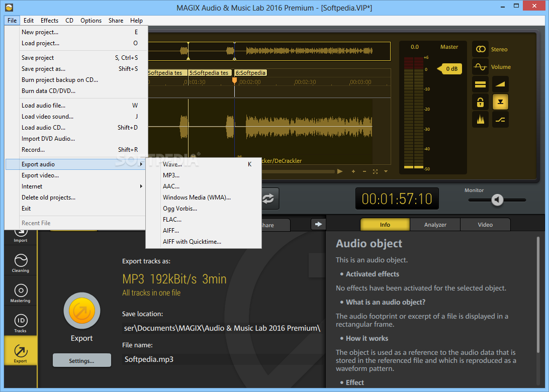Choose New project... from File menu
This screenshot has width=549, height=392.
pyautogui.click(x=75, y=32)
